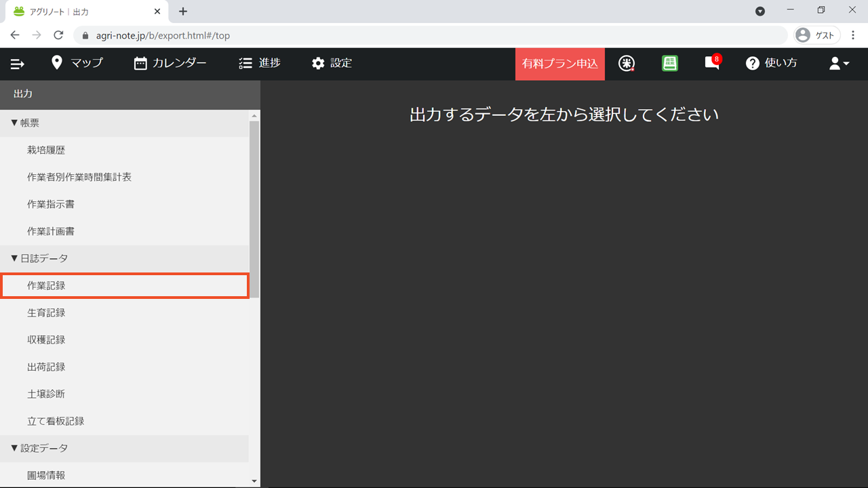Click the address bar URL field
The image size is (868, 488).
click(x=431, y=35)
